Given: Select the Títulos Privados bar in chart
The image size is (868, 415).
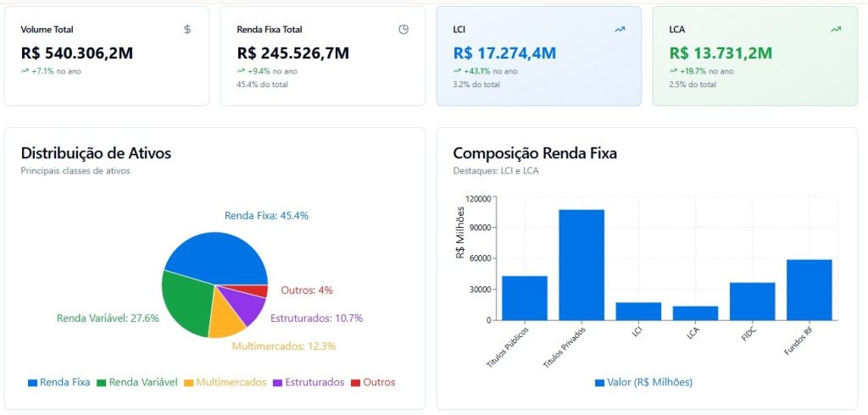Looking at the screenshot, I should (581, 264).
